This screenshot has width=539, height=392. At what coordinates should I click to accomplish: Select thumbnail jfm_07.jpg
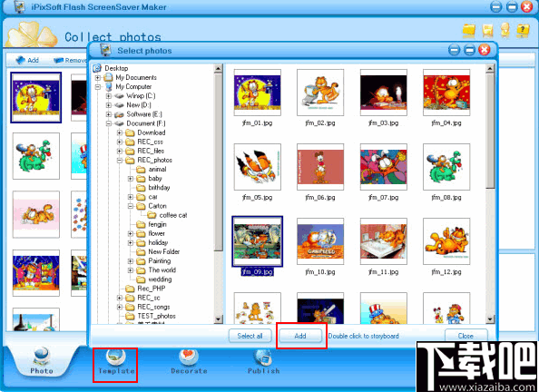point(383,167)
